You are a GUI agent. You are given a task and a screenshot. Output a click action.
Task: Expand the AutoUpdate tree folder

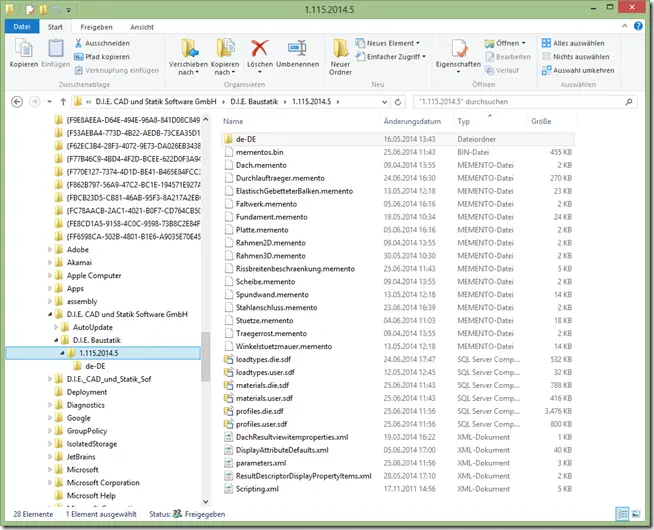56,327
